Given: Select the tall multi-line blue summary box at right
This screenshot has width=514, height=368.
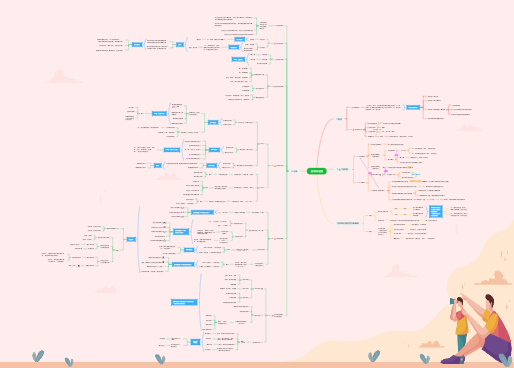Looking at the screenshot, I should point(435,211).
